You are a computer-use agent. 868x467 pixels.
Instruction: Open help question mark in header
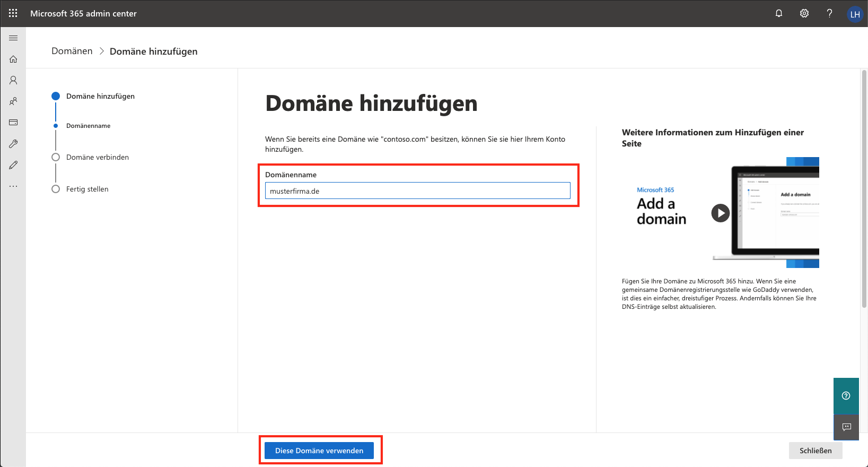829,13
